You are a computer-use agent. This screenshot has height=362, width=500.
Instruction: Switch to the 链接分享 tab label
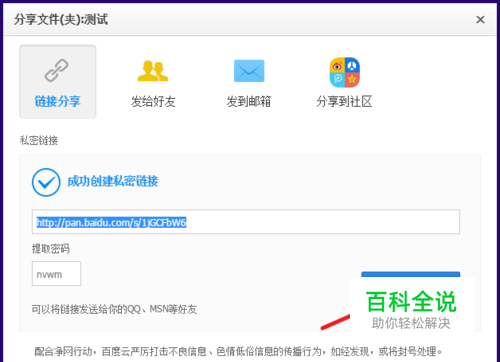point(58,101)
